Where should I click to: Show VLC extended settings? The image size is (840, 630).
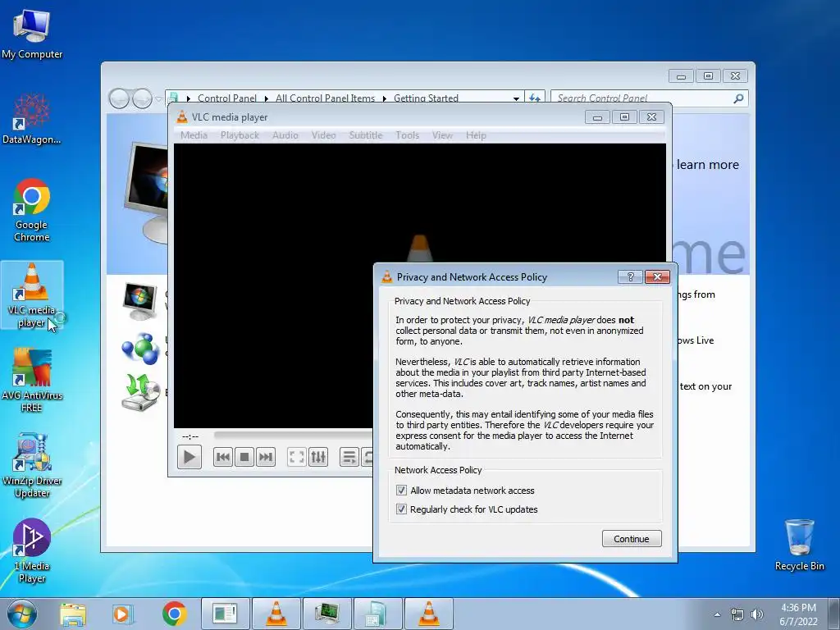pyautogui.click(x=318, y=457)
